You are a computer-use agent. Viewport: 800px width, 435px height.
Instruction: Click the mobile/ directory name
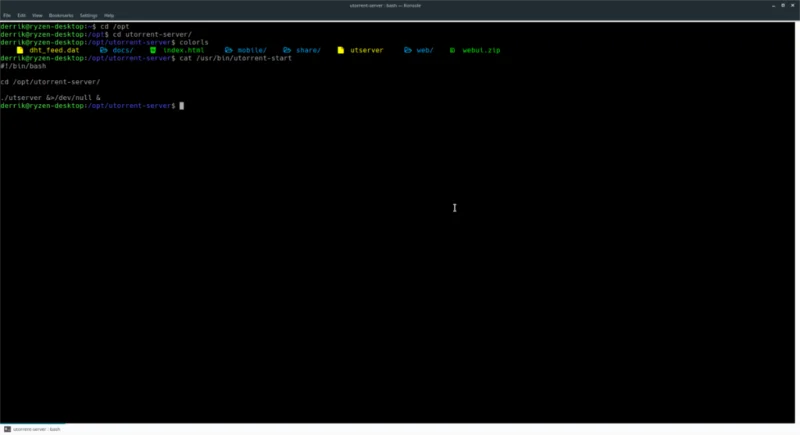click(252, 50)
